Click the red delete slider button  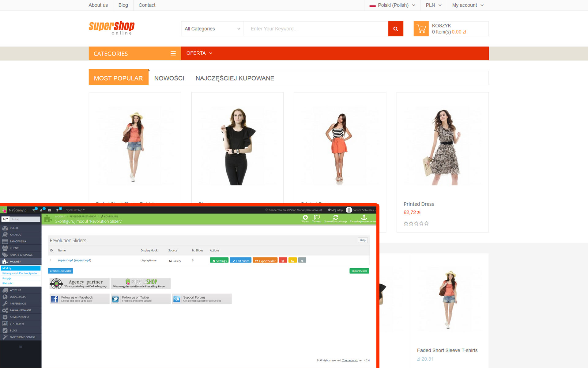pyautogui.click(x=283, y=260)
